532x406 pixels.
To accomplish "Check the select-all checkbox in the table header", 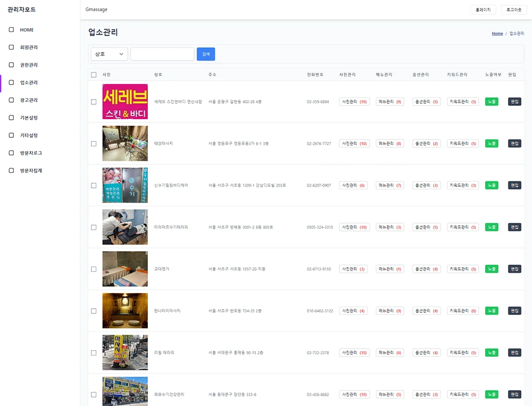I will 94,74.
